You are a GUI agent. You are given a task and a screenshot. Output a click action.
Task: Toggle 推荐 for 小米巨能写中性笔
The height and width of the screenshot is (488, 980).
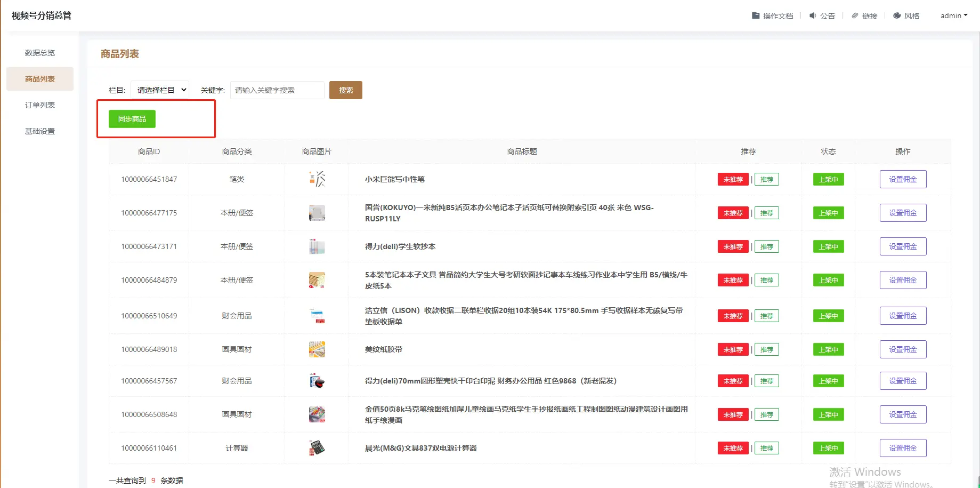coord(766,179)
